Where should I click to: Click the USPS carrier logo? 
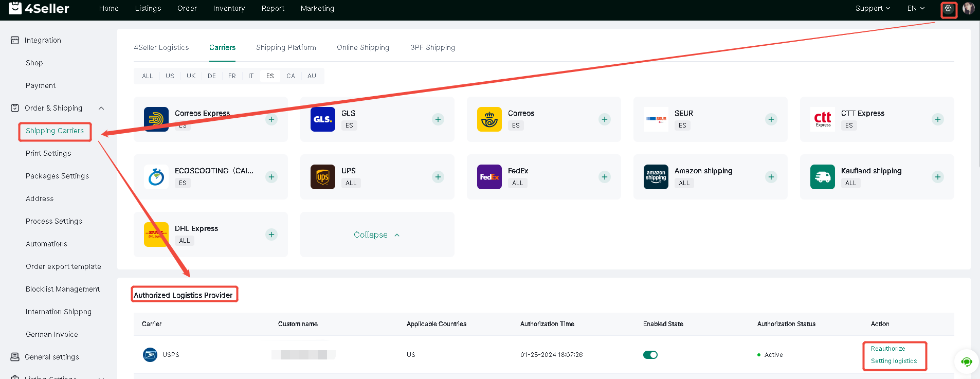pyautogui.click(x=150, y=355)
